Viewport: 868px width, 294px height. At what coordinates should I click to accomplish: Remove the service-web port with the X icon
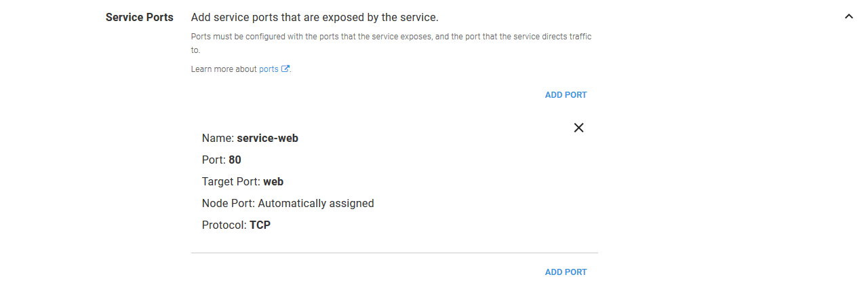click(x=578, y=128)
